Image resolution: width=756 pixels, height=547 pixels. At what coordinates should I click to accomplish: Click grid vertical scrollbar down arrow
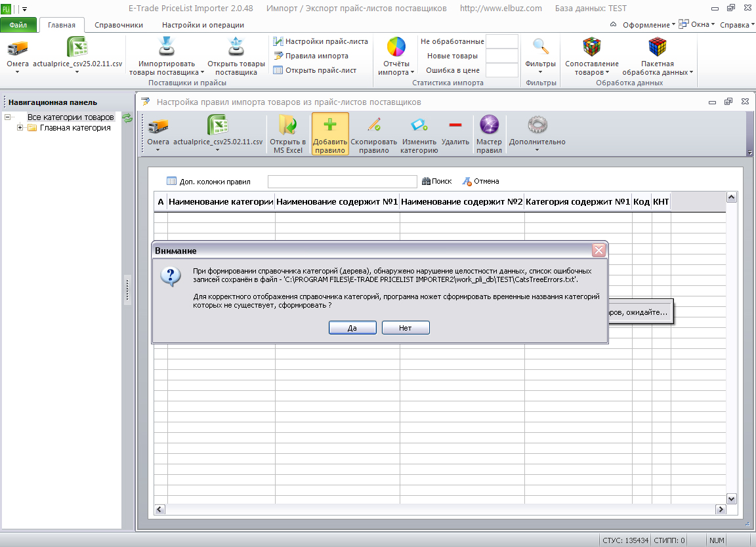click(x=732, y=499)
